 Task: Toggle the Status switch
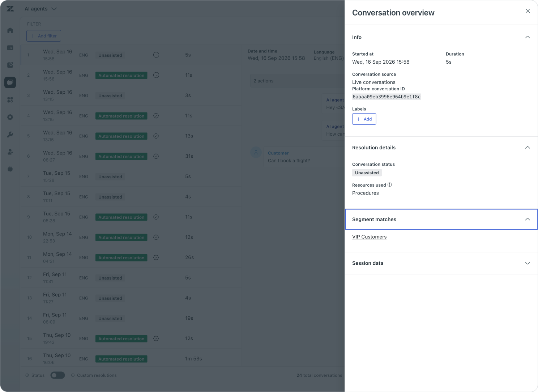pos(57,375)
